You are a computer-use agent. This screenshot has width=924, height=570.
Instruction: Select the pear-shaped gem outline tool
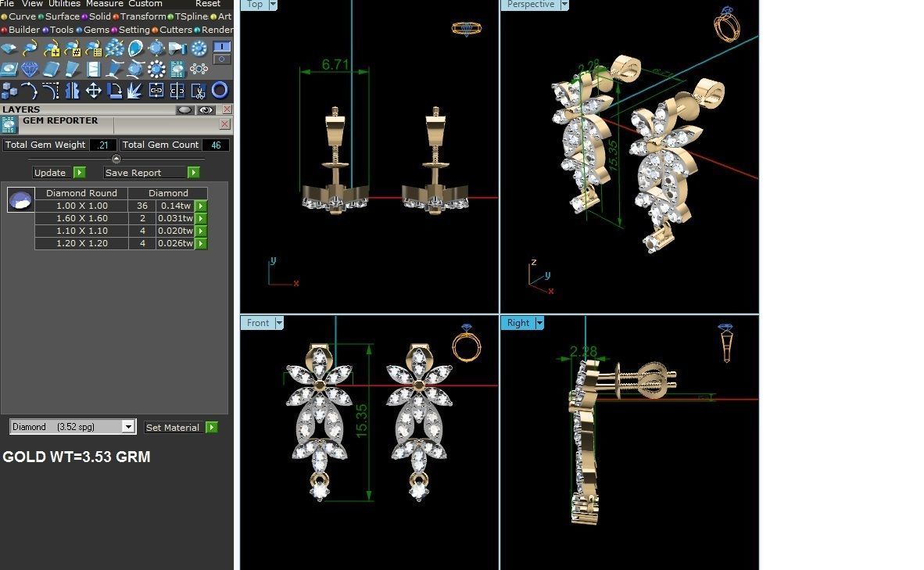point(135,48)
